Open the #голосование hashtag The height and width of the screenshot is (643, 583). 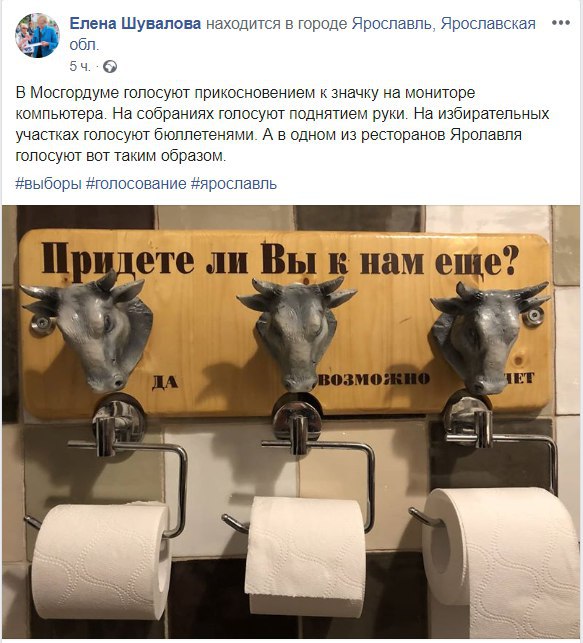[136, 183]
